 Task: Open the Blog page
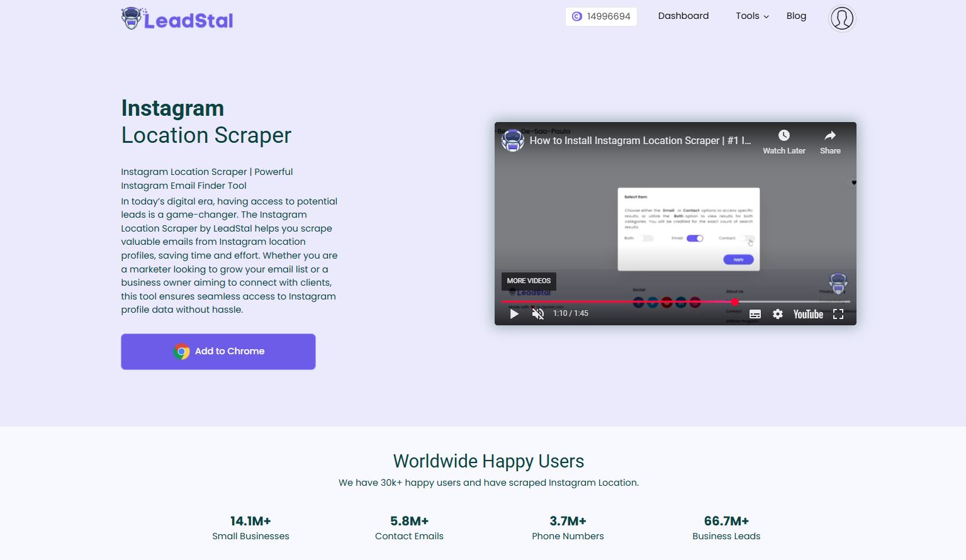click(796, 16)
